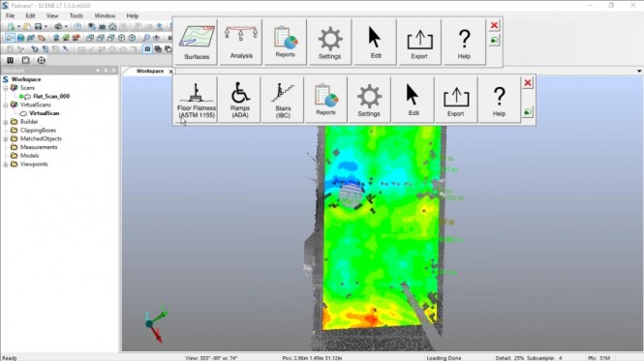Open Reports in the lower toolbar
This screenshot has width=644, height=361.
click(x=325, y=100)
